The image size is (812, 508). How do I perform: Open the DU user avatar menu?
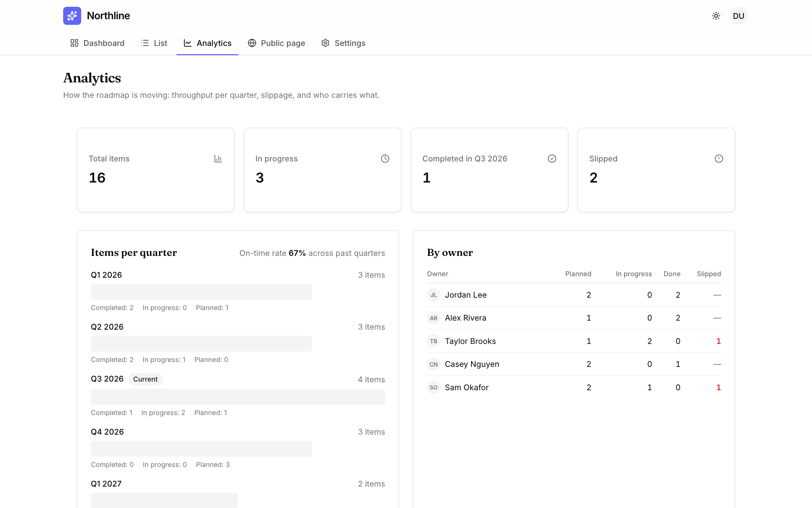[739, 16]
